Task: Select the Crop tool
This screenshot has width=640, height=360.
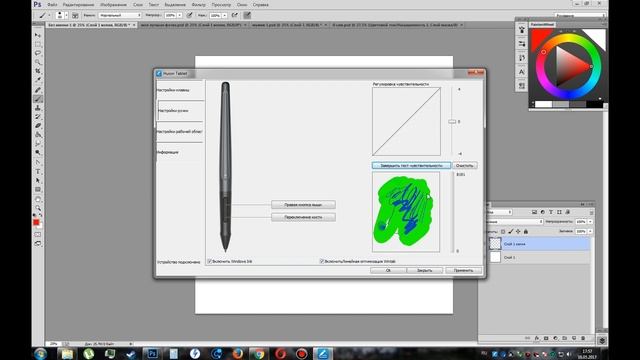Action: (38, 71)
